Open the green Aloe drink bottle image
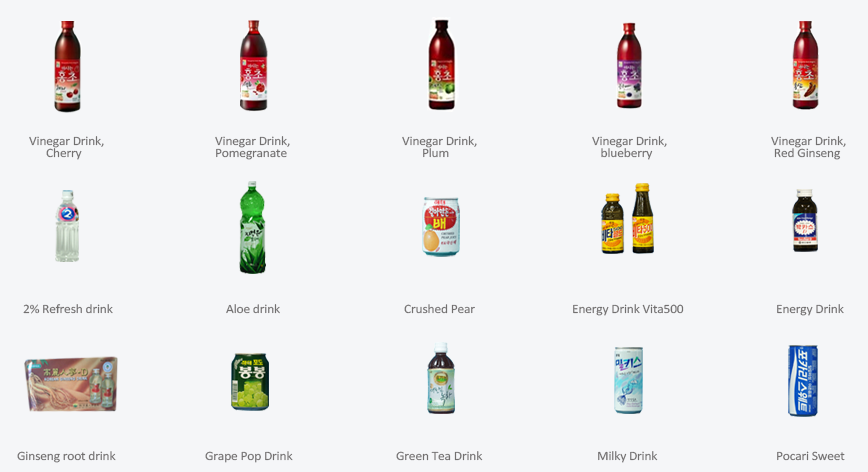This screenshot has height=472, width=868. [x=252, y=227]
